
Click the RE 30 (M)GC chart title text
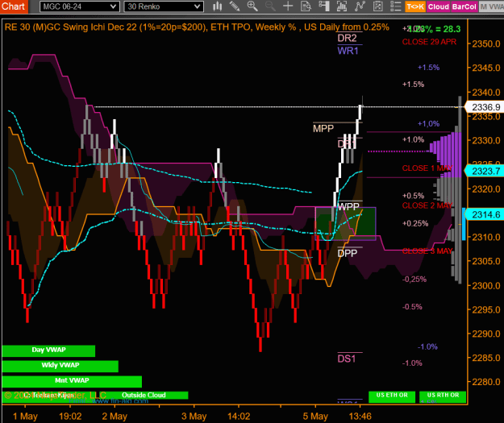[197, 27]
